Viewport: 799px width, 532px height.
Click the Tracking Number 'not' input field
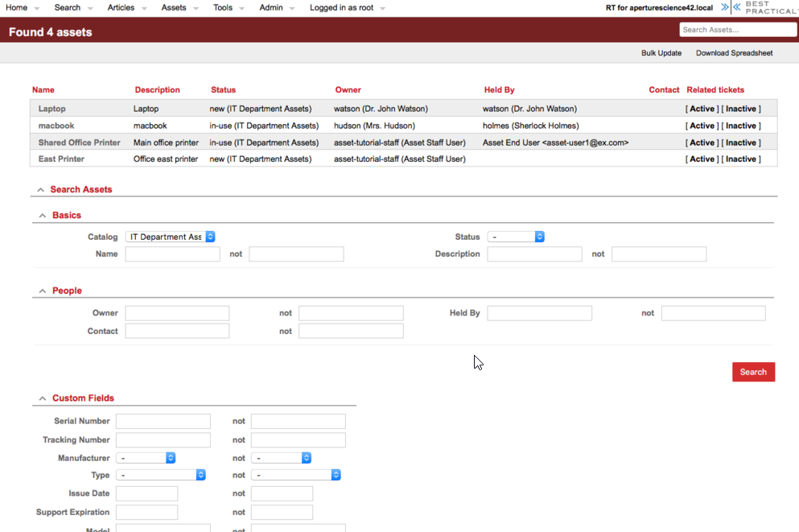point(298,439)
